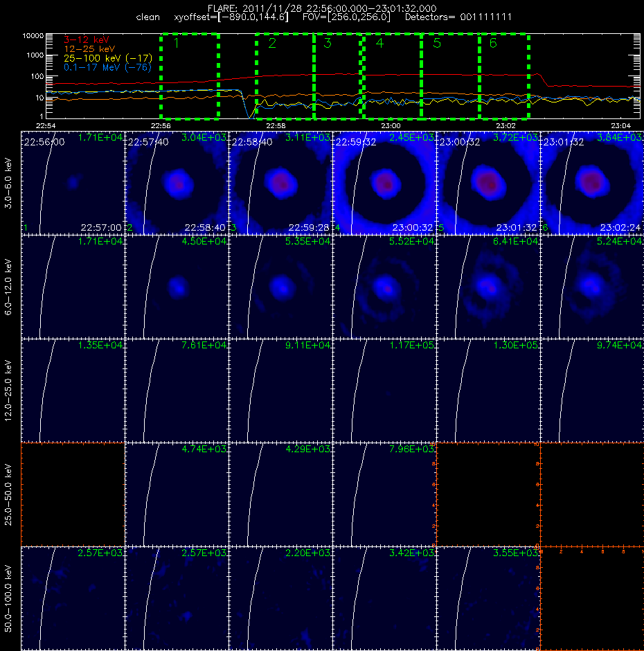Select interval number 3 in the light curve

327,43
